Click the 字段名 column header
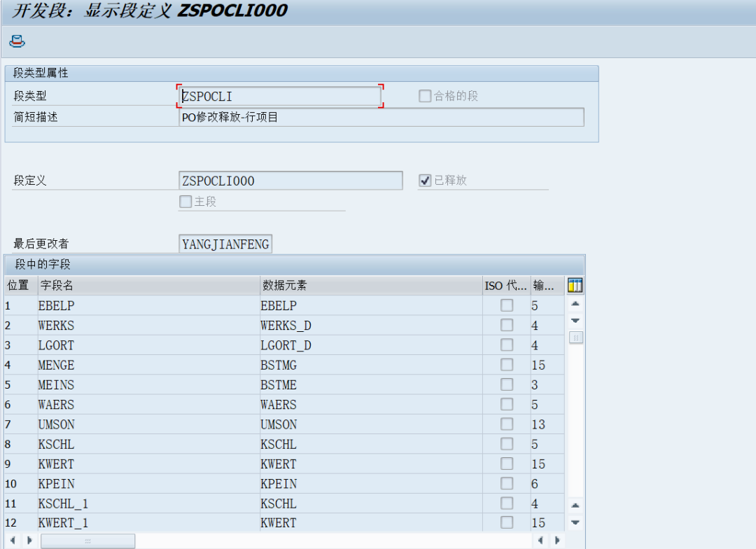The height and width of the screenshot is (549, 756). (148, 285)
